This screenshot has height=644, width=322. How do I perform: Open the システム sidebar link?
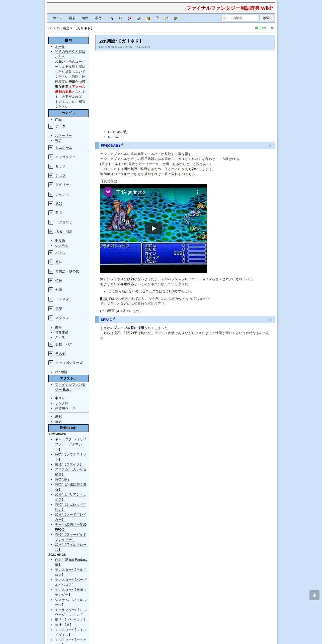(62, 246)
